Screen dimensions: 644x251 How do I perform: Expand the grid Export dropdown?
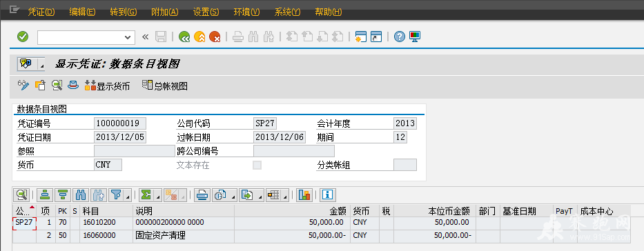tap(260, 196)
